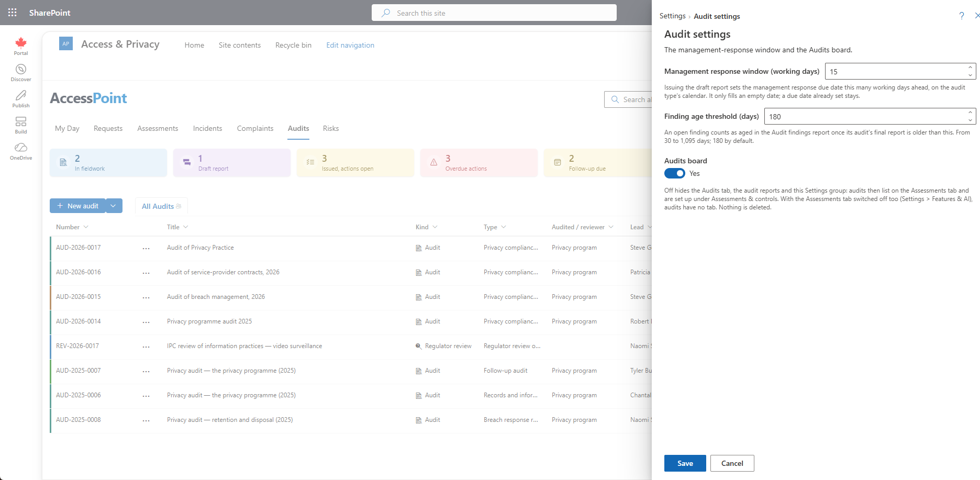
Task: Open row menu for AUD-2025-0008
Action: [x=146, y=420]
